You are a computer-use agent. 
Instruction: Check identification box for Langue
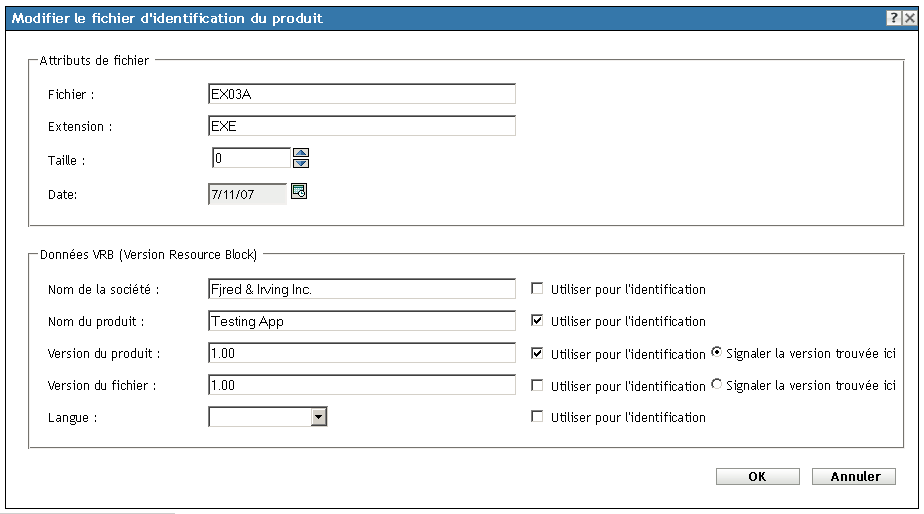tap(538, 417)
